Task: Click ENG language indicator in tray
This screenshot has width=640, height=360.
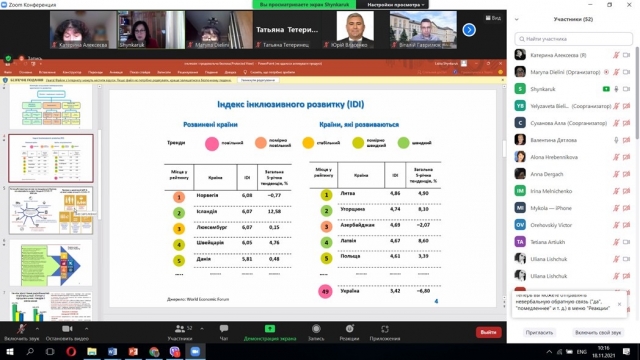Action: point(582,352)
